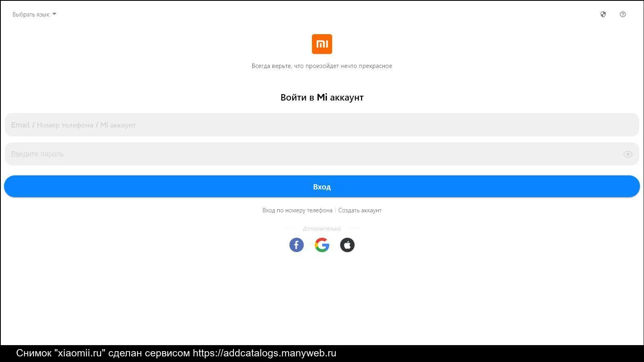Click the Войти в Mi аккаунт heading
The width and height of the screenshot is (644, 362).
click(x=322, y=97)
